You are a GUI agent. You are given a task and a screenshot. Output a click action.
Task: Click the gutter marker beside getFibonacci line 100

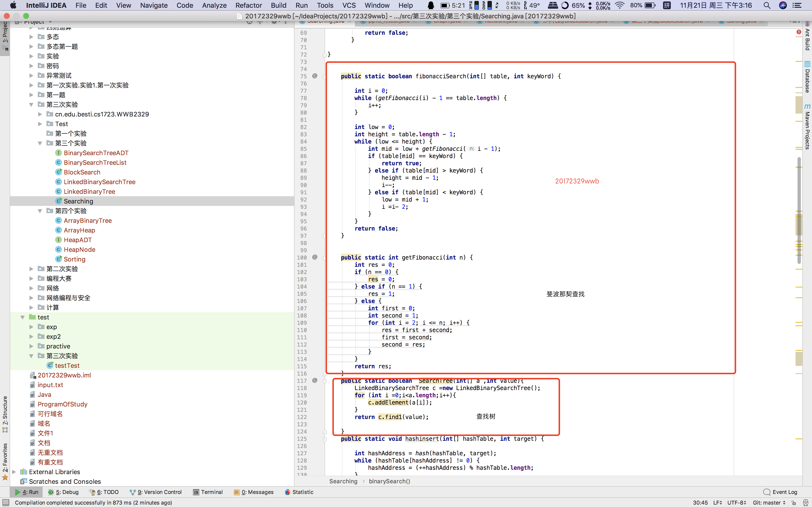click(x=315, y=257)
